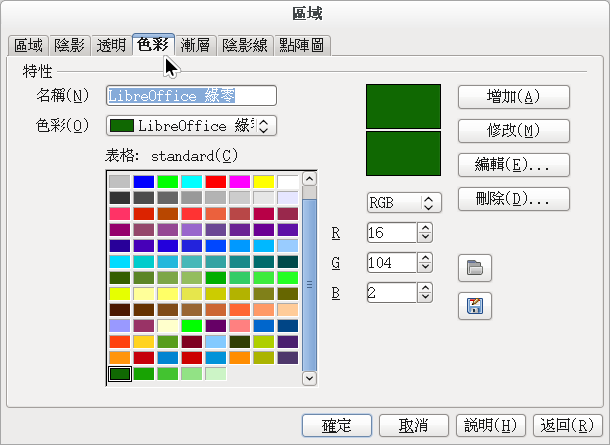
Task: Pick the blue swatch in top row
Action: click(x=143, y=182)
